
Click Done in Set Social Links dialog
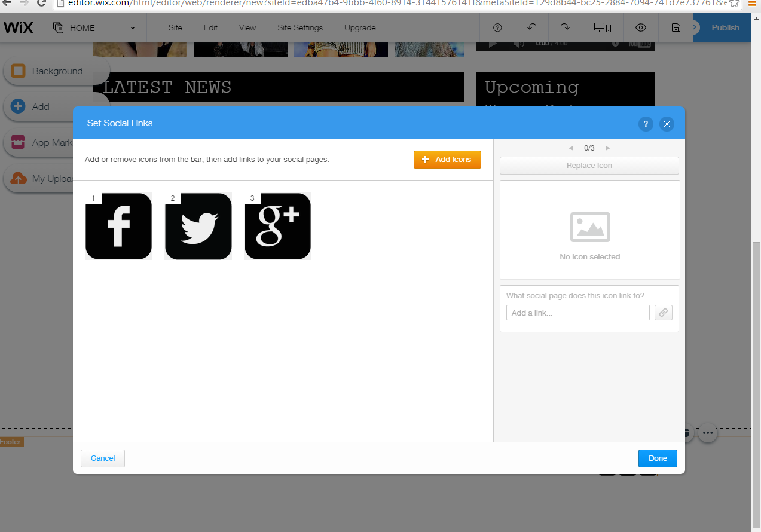click(x=658, y=458)
